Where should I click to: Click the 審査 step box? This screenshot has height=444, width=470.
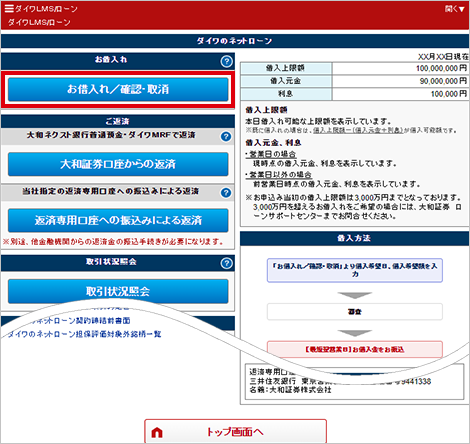tap(355, 312)
